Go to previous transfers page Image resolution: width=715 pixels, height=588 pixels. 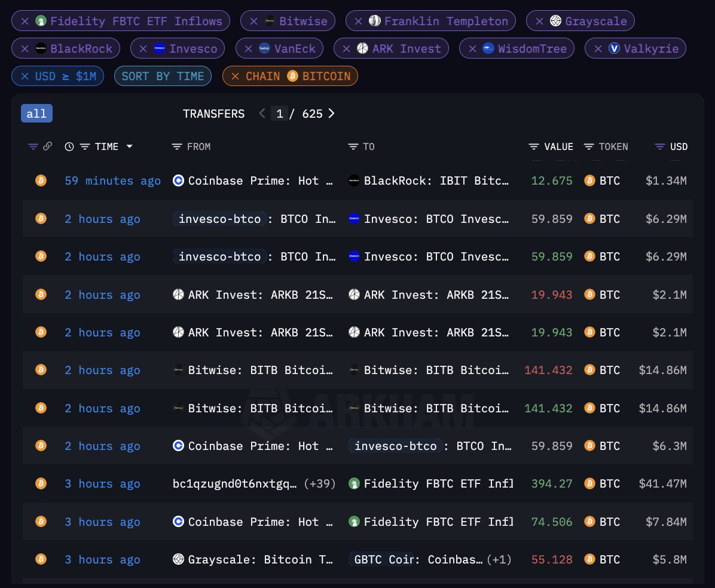(x=262, y=114)
